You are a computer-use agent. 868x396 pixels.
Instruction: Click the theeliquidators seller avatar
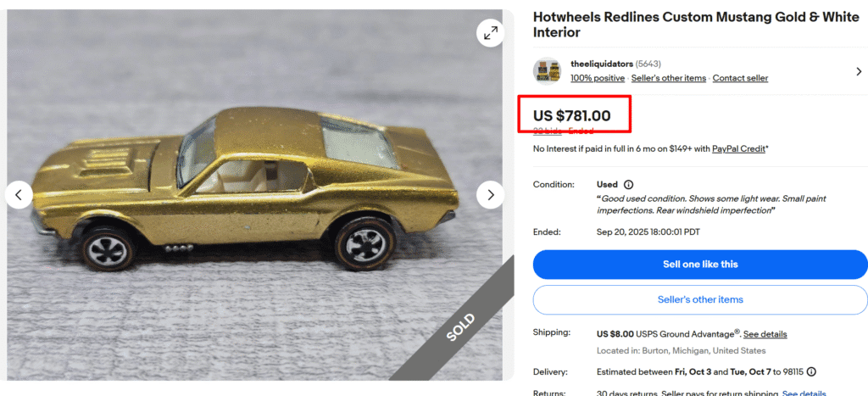tap(547, 71)
